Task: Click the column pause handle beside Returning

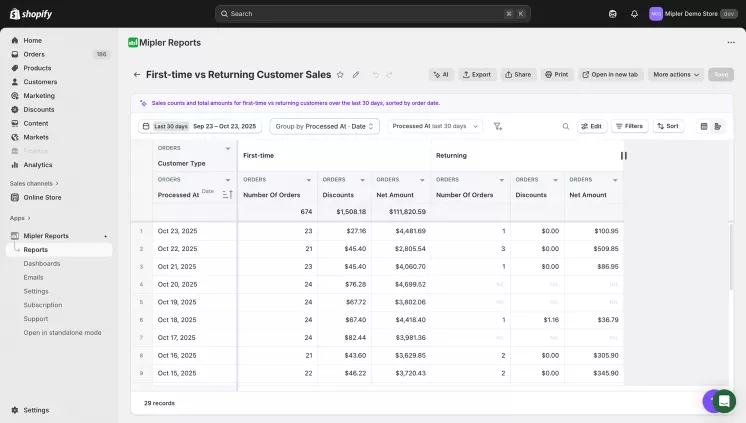Action: pyautogui.click(x=623, y=156)
